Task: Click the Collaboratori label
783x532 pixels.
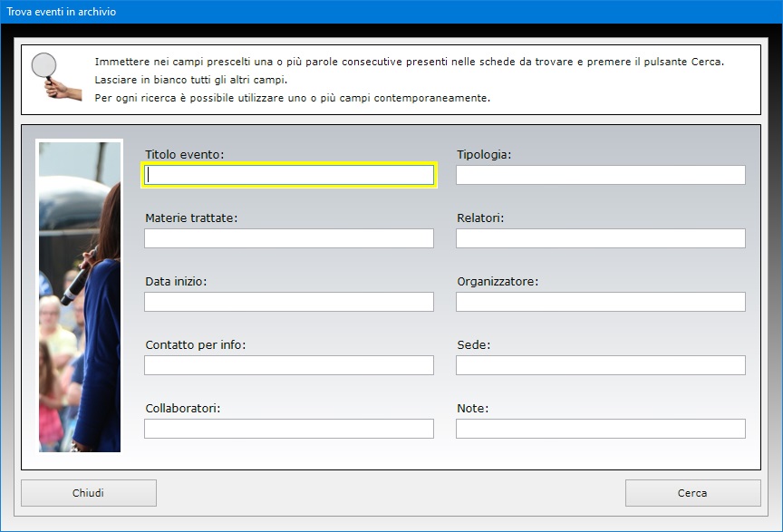Action: [x=183, y=408]
